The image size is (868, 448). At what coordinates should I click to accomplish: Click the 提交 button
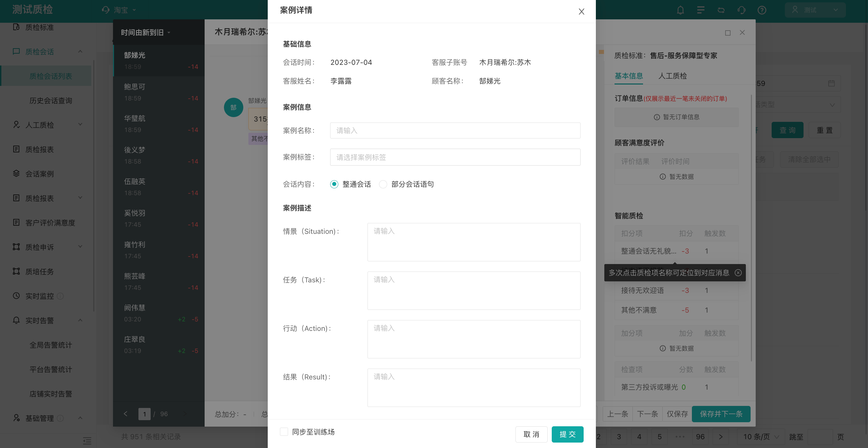point(567,434)
